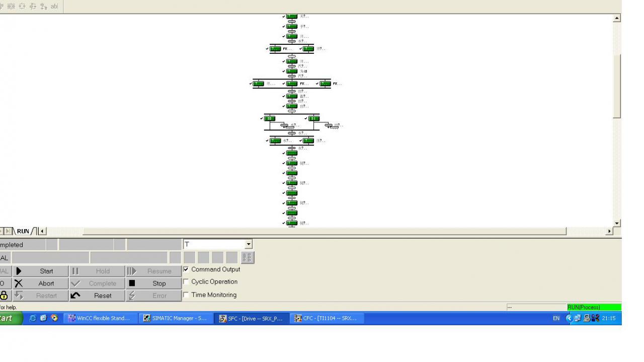Click the Restart button

[41, 296]
